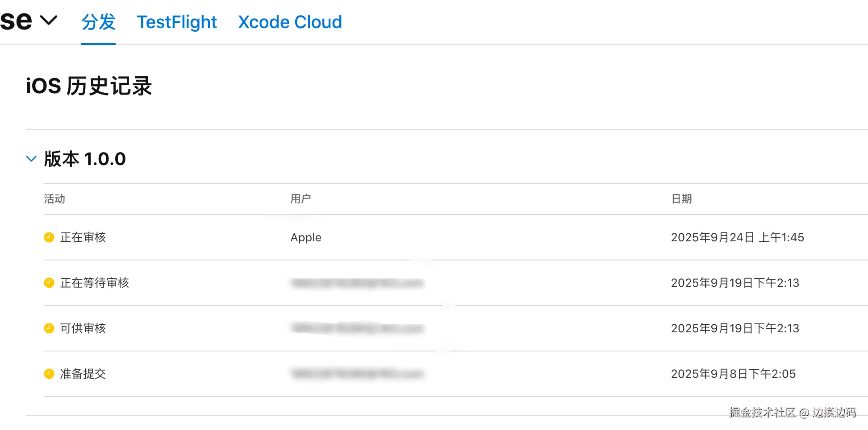Image resolution: width=868 pixels, height=430 pixels.
Task: Switch to the 分发 tab
Action: pos(98,22)
